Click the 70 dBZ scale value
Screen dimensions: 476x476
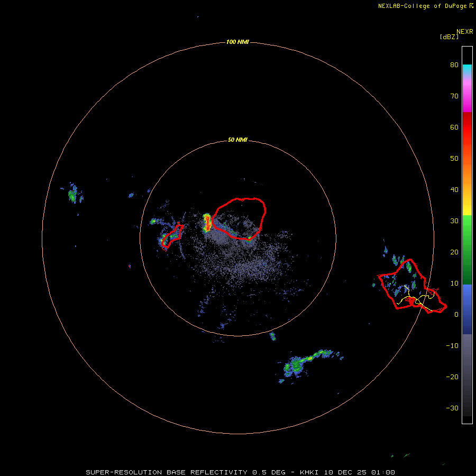pyautogui.click(x=454, y=96)
